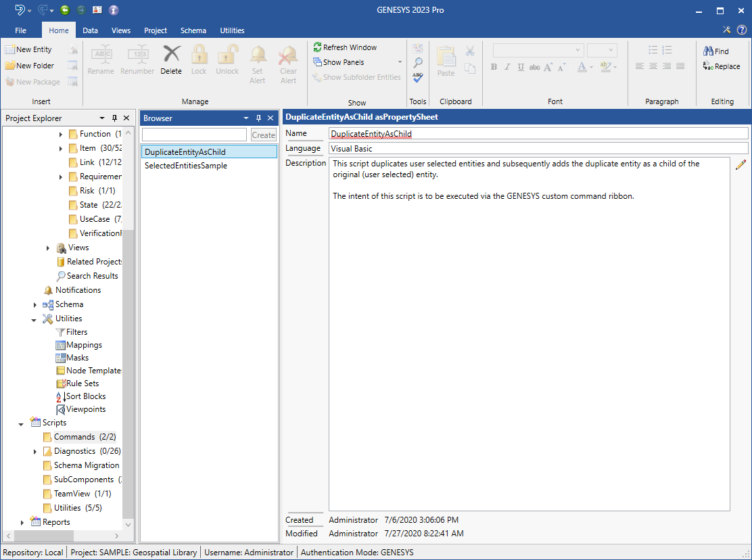The height and width of the screenshot is (560, 752).
Task: Switch to the Schema ribbon tab
Action: tap(193, 30)
